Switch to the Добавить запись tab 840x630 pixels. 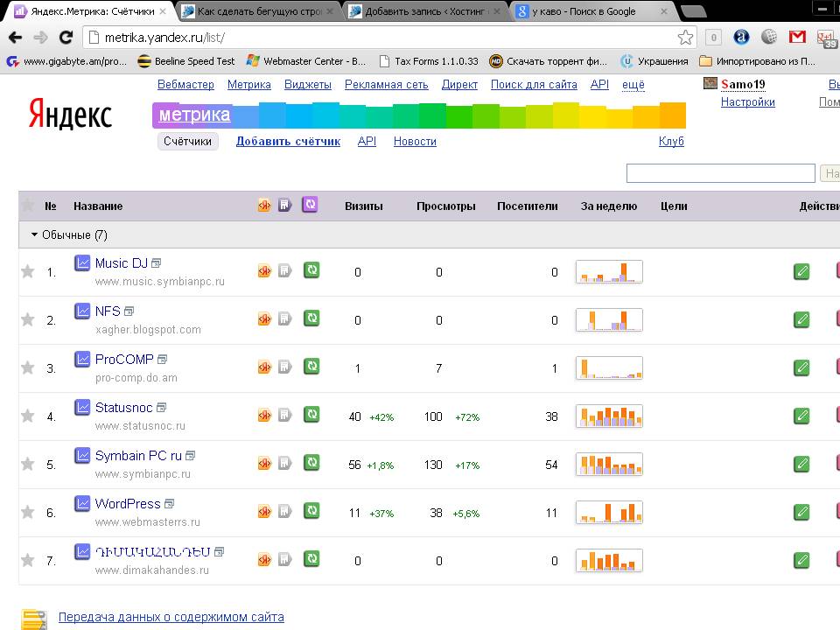pyautogui.click(x=426, y=11)
